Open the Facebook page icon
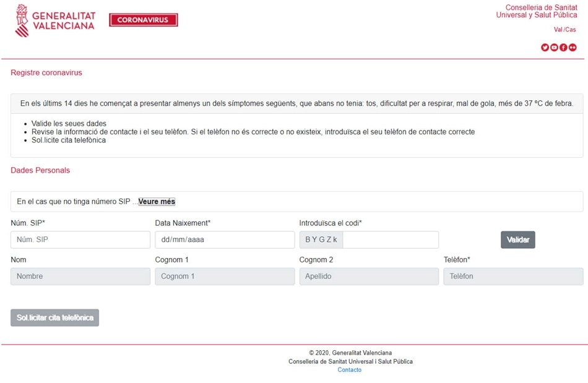This screenshot has height=383, width=588. coord(563,47)
